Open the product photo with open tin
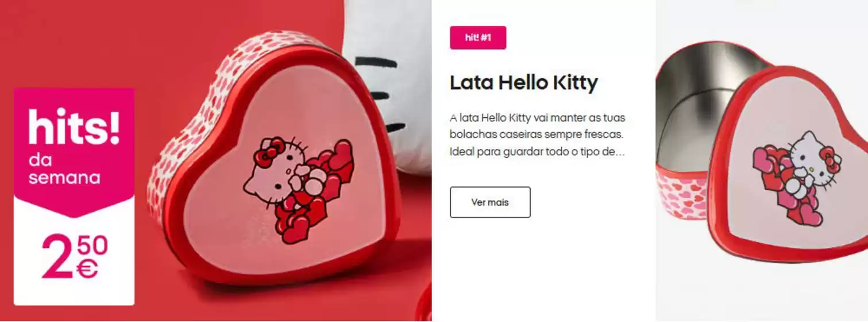The image size is (868, 322). [762, 160]
